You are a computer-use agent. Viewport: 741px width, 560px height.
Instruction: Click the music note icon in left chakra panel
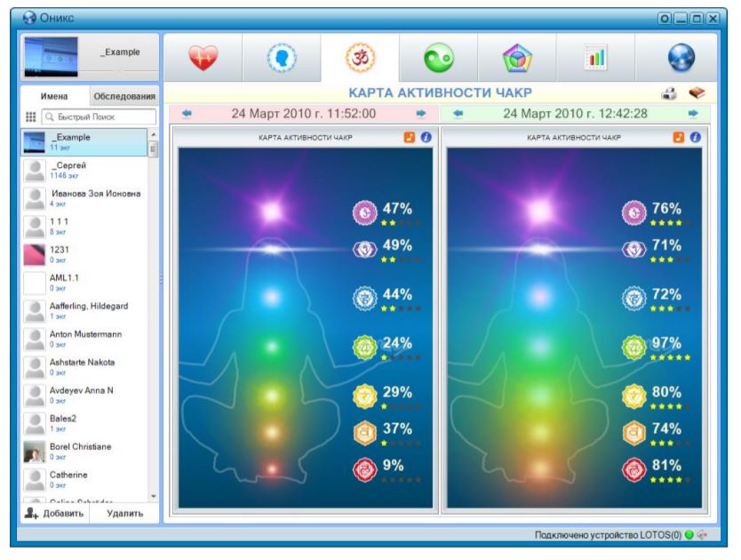409,137
